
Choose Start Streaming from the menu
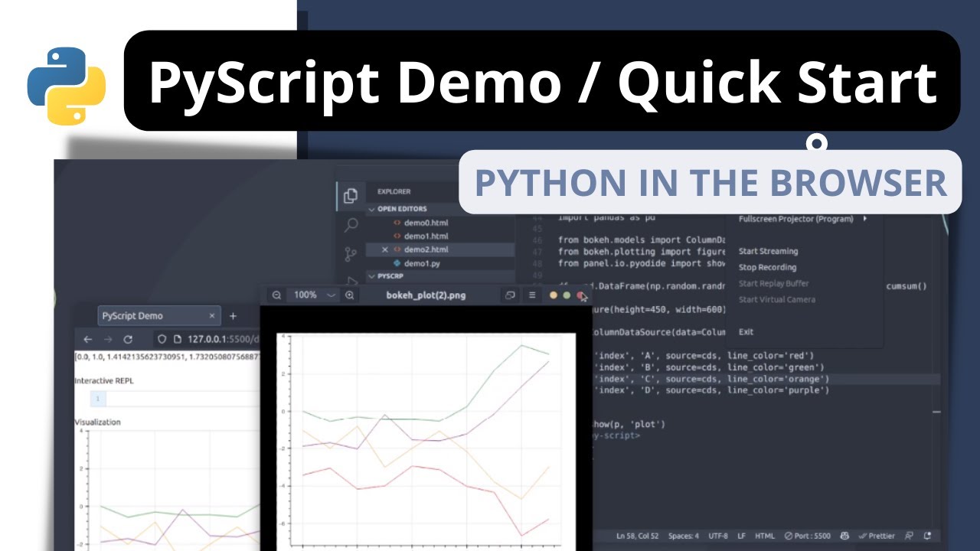tap(768, 251)
